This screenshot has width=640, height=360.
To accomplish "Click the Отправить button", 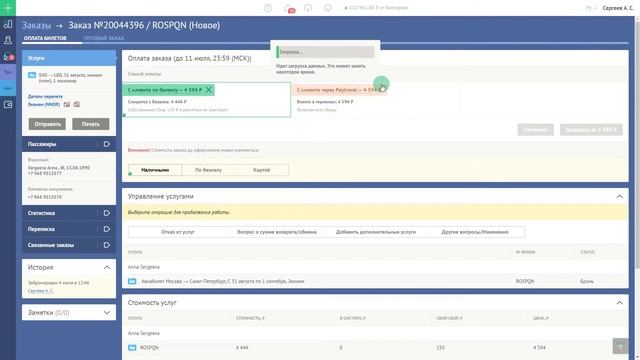I will [x=47, y=124].
